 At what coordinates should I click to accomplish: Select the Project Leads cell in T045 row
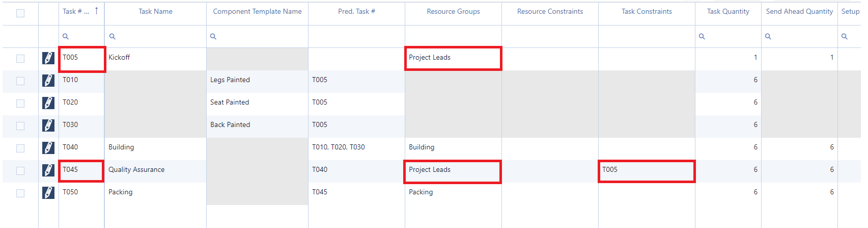453,170
